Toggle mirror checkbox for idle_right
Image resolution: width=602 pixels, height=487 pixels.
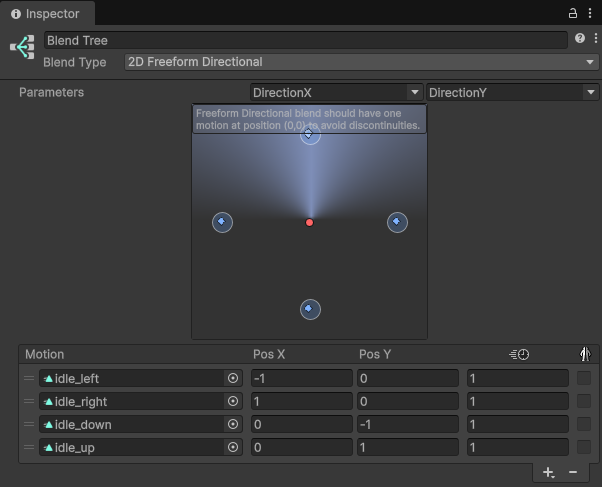point(584,401)
